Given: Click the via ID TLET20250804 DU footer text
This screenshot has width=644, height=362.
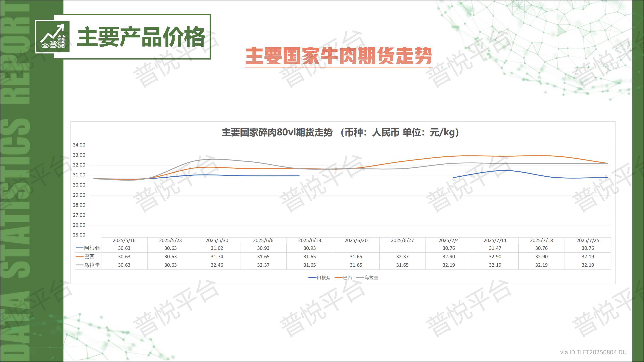Looking at the screenshot, I should click(593, 352).
